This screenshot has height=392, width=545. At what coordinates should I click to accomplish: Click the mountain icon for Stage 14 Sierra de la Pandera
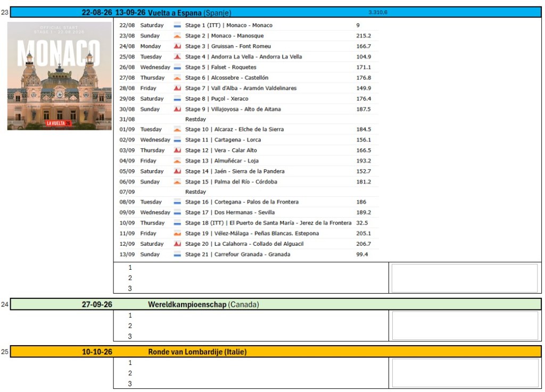pyautogui.click(x=177, y=171)
